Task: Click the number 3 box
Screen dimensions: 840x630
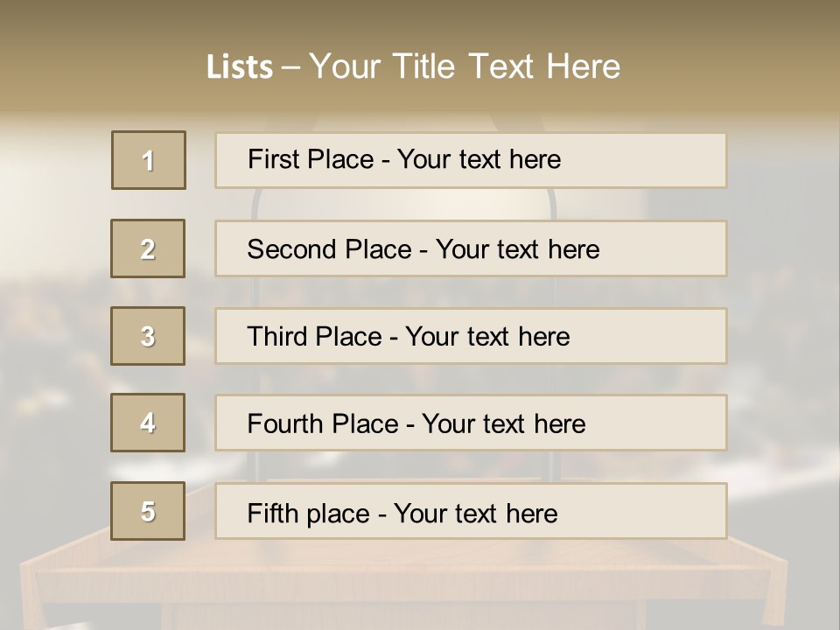Action: point(148,336)
